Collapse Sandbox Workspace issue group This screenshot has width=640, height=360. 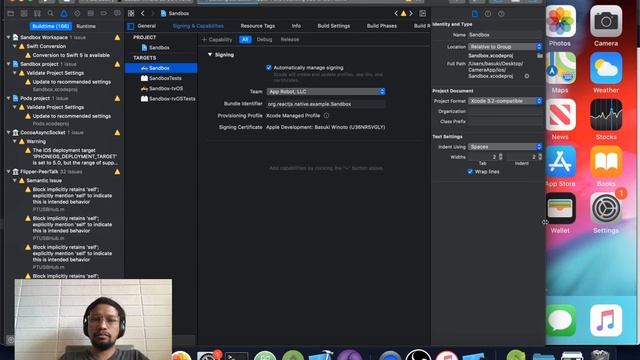pyautogui.click(x=9, y=37)
